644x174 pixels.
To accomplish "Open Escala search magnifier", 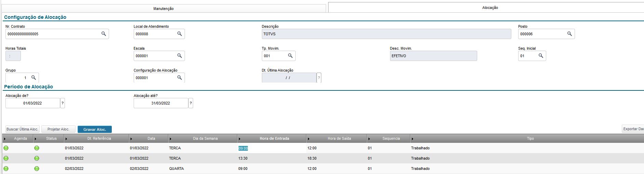I will pyautogui.click(x=179, y=56).
